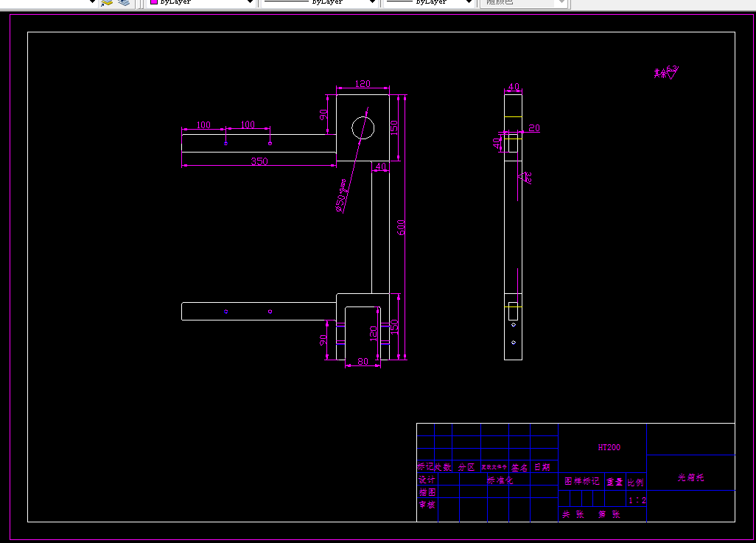The height and width of the screenshot is (543, 756).
Task: Select the 120 dimension above the square block
Action: coord(363,84)
